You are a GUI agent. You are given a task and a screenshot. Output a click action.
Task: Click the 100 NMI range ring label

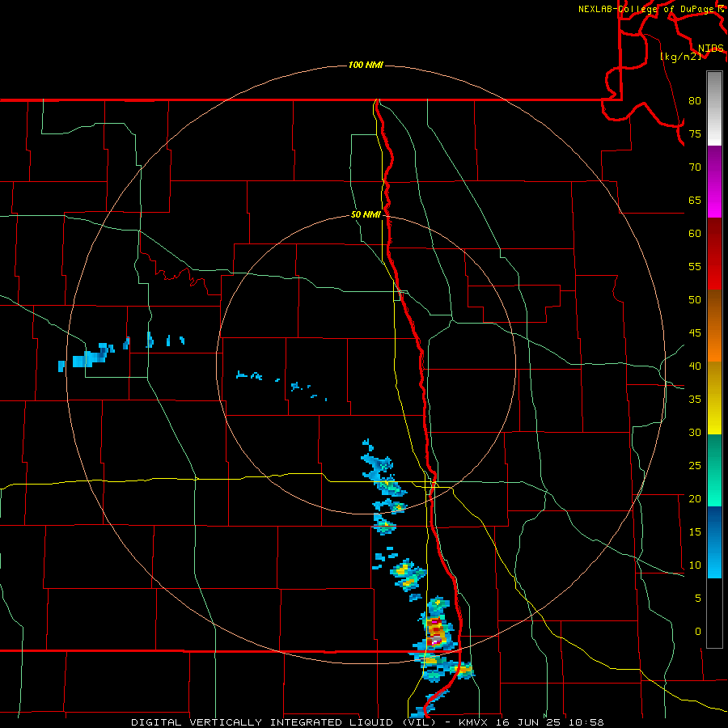point(366,65)
